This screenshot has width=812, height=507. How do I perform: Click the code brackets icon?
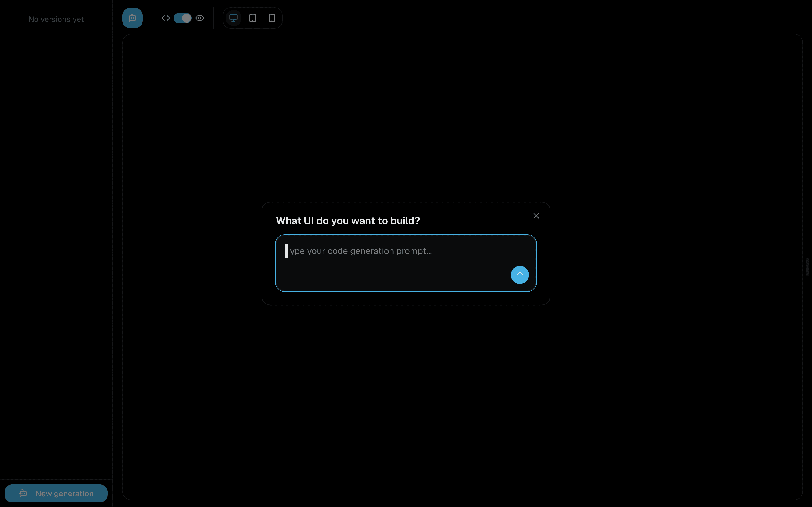click(x=166, y=18)
